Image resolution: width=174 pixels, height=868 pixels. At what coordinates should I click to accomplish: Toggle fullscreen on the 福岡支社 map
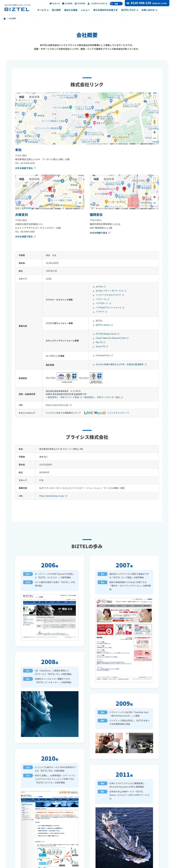pos(154,179)
